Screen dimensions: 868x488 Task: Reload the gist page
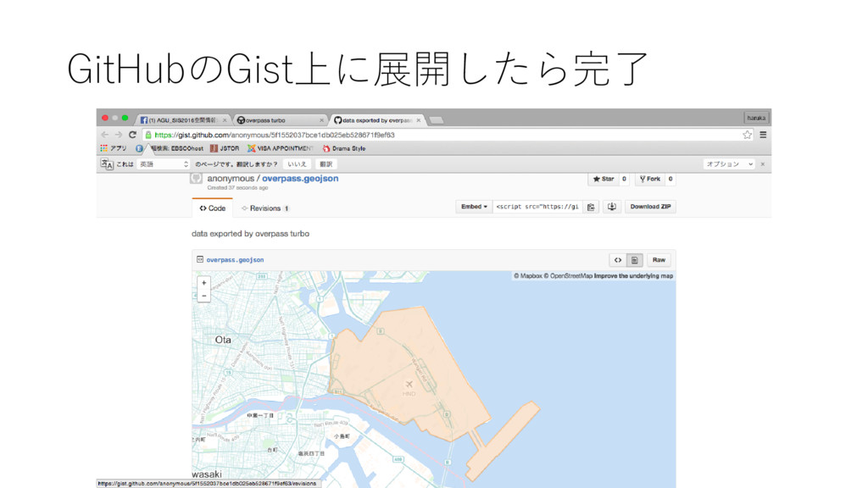(x=132, y=135)
